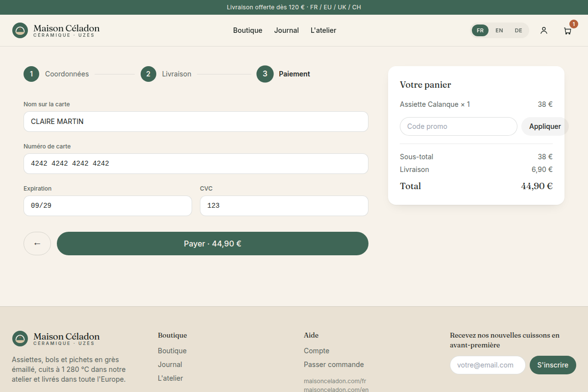588x392 pixels.
Task: Click the Total amount 44,90 €
Action: [537, 186]
